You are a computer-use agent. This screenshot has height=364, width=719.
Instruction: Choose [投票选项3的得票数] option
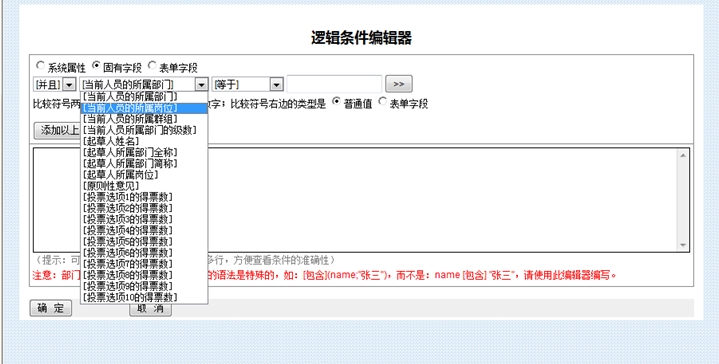point(144,219)
